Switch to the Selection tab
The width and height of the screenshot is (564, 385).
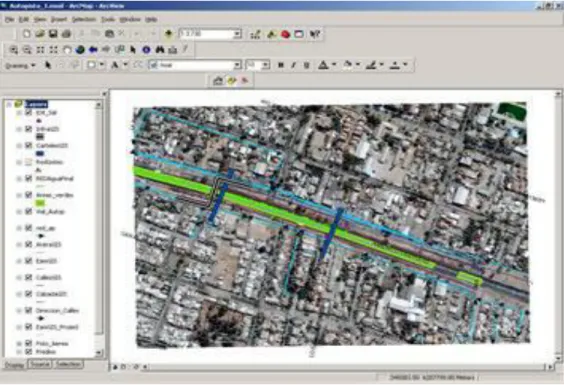pyautogui.click(x=68, y=364)
